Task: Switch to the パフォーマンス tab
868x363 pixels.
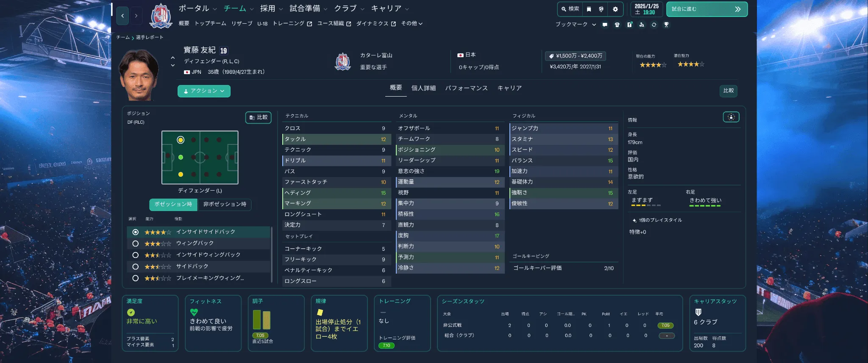Action: (x=466, y=88)
